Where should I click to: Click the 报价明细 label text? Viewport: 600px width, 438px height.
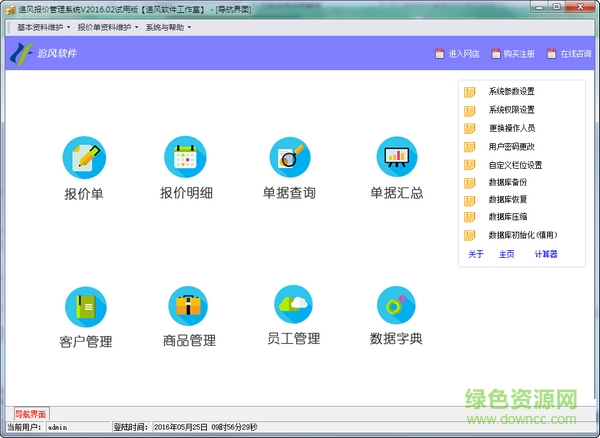[x=186, y=193]
